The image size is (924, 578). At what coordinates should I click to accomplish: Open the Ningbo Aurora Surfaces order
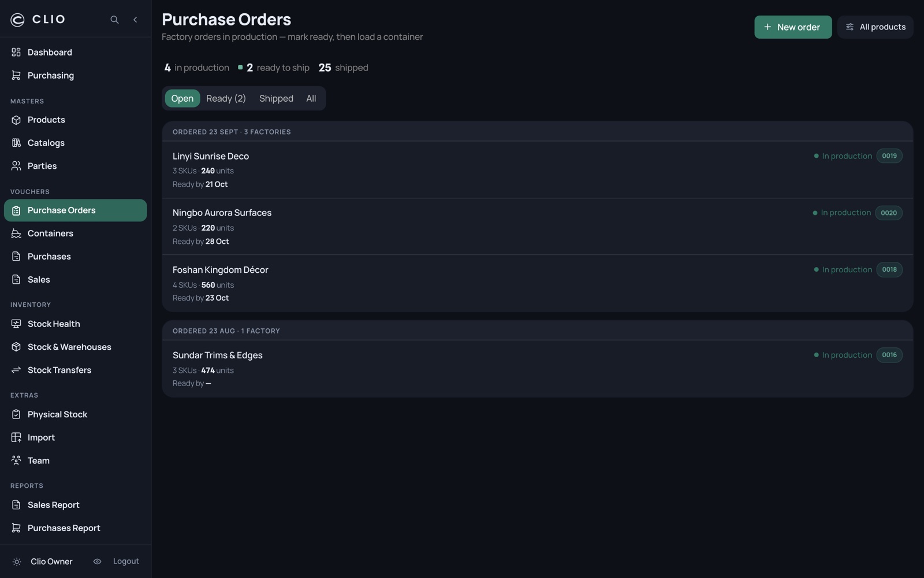click(x=537, y=227)
